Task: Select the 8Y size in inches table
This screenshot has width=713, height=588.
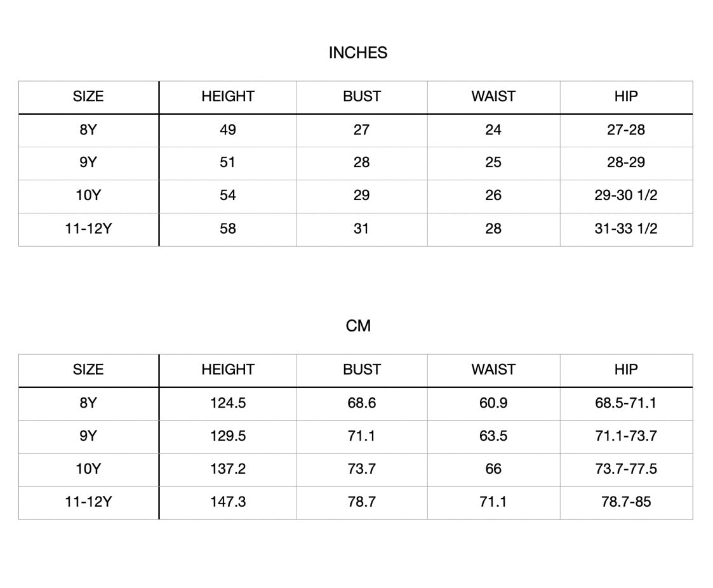Action: [88, 130]
